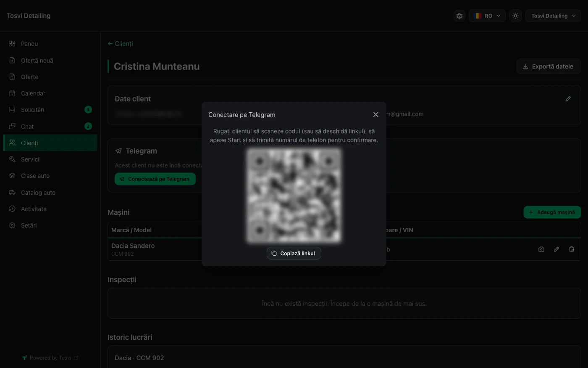Click the Servicii wrench icon

click(x=12, y=159)
